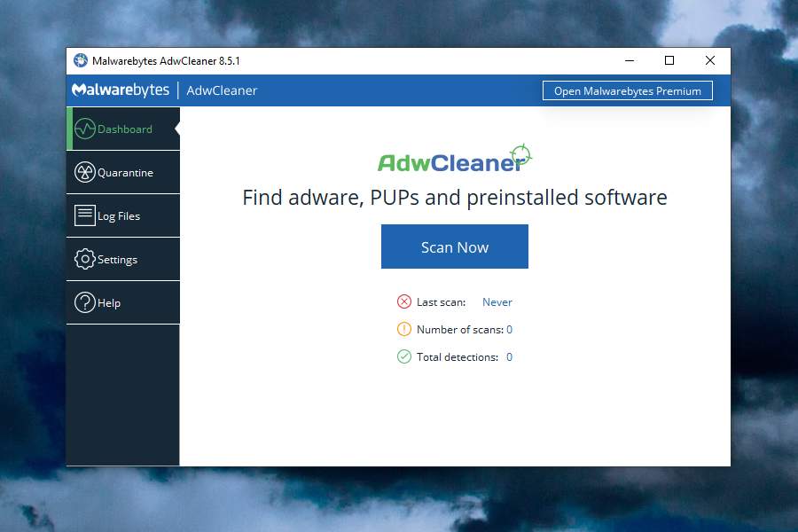Minimize the AdwCleaner window

point(630,60)
